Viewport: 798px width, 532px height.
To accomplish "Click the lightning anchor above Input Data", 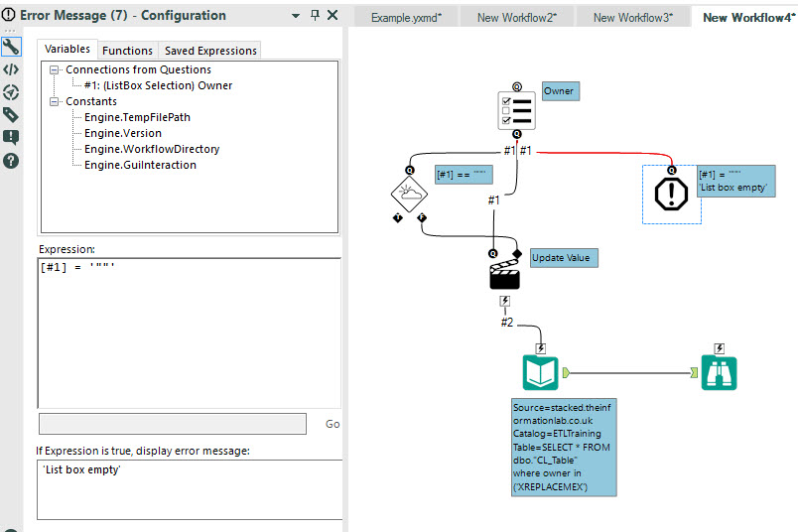I will coord(541,348).
